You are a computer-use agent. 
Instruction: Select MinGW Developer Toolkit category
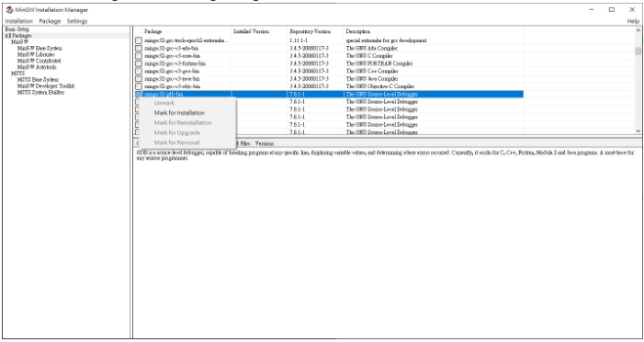pos(46,85)
